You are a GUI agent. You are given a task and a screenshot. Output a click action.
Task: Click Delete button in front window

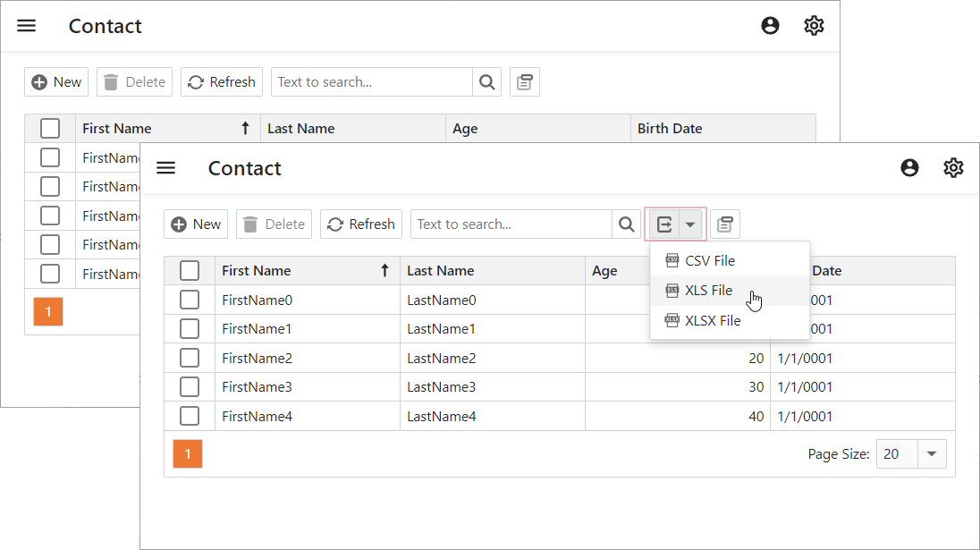[274, 224]
